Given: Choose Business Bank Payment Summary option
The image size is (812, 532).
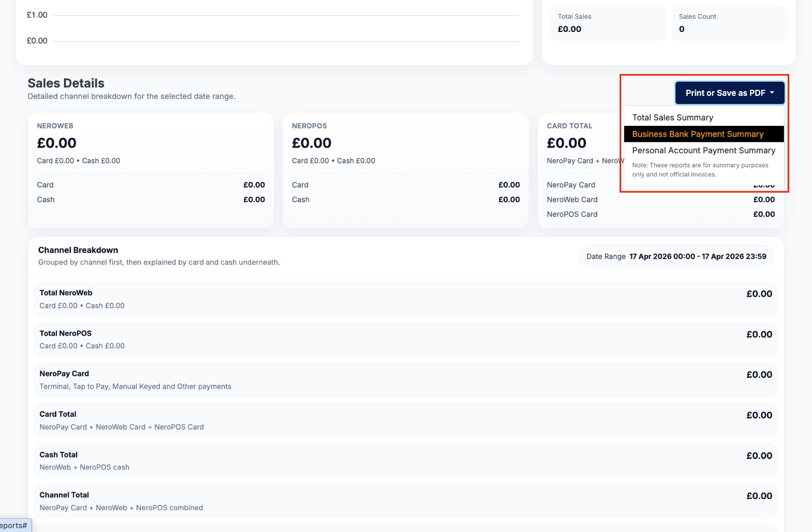Looking at the screenshot, I should [x=697, y=134].
